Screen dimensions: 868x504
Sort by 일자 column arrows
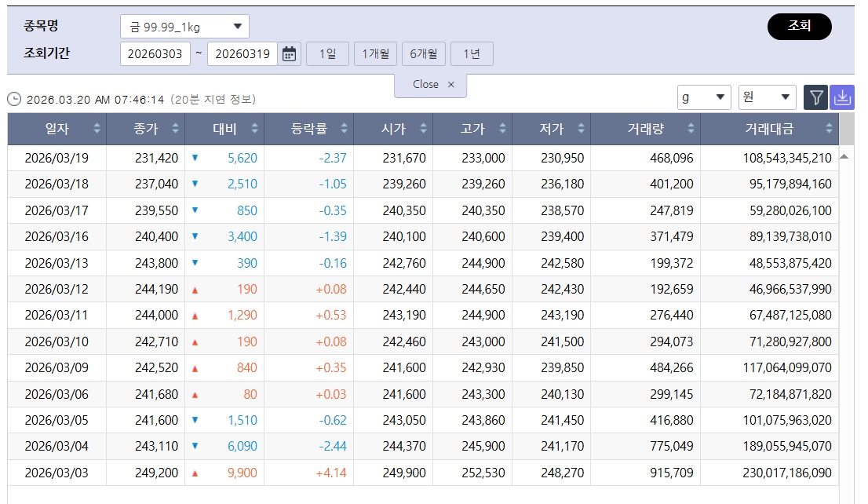97,129
